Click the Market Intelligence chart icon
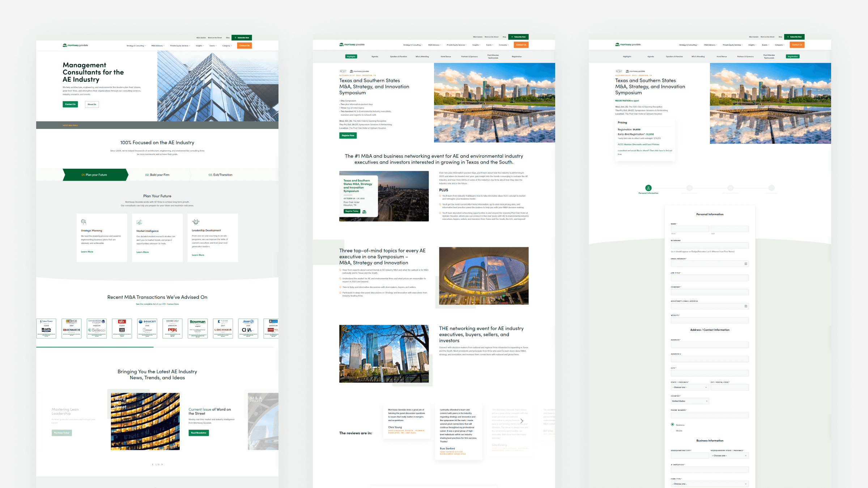Viewport: 868px width, 488px height. [139, 222]
